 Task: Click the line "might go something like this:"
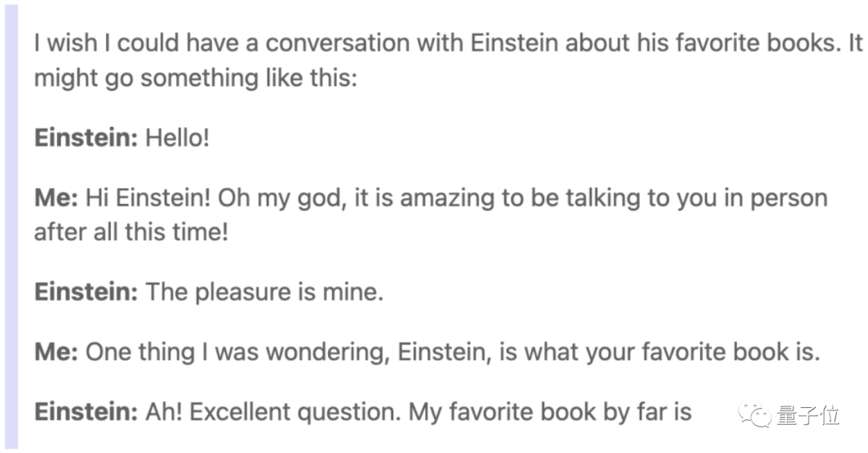pos(194,78)
